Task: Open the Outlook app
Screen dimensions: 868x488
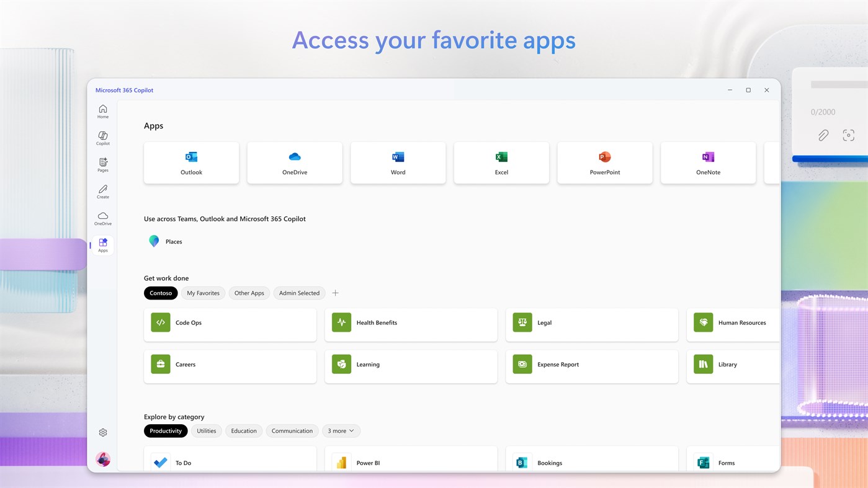Action: point(191,162)
